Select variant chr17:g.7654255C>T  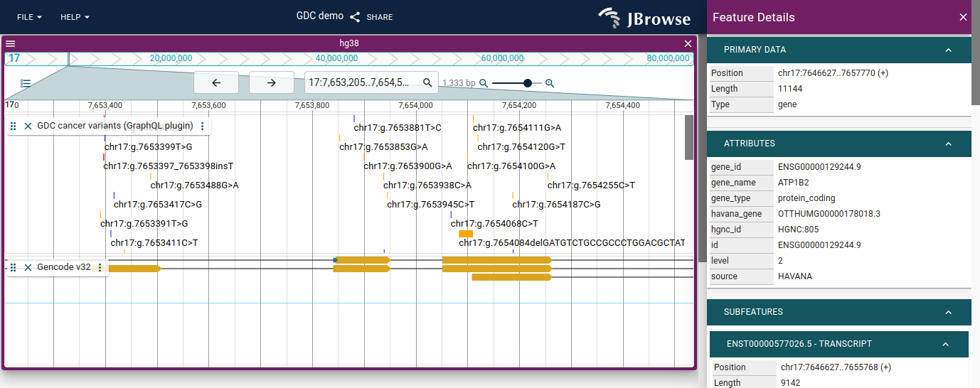[591, 185]
